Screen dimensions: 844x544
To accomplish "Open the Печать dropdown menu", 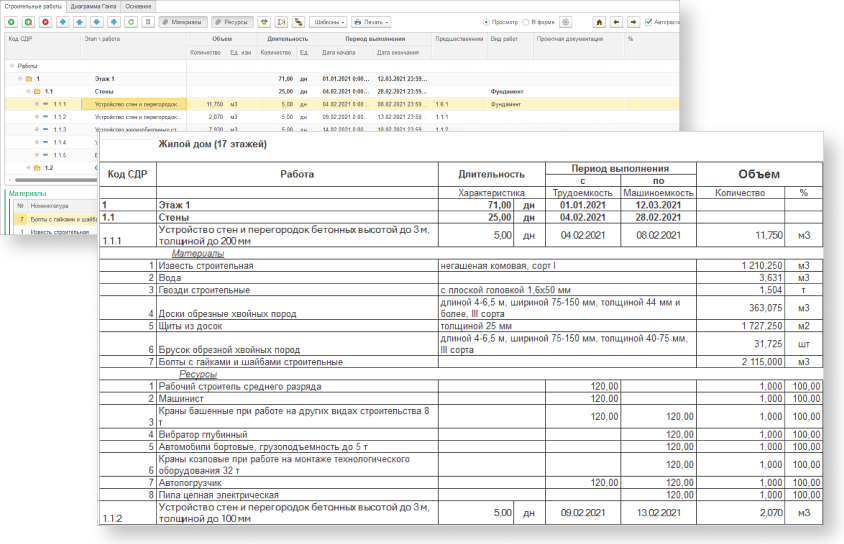I will [x=370, y=21].
